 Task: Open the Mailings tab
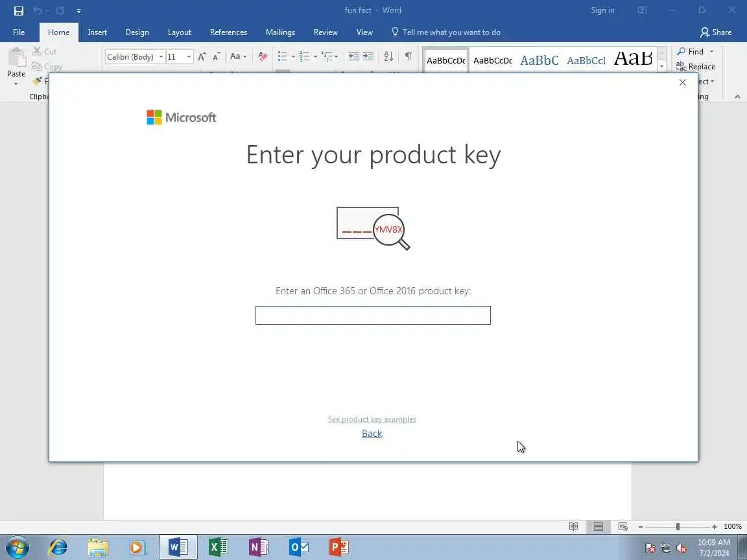pyautogui.click(x=280, y=32)
